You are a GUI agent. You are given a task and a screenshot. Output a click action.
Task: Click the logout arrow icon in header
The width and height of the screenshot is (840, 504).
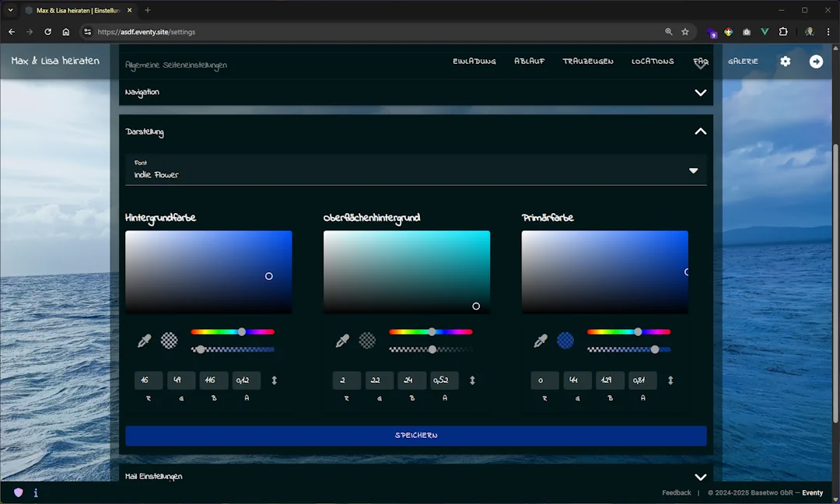tap(816, 61)
